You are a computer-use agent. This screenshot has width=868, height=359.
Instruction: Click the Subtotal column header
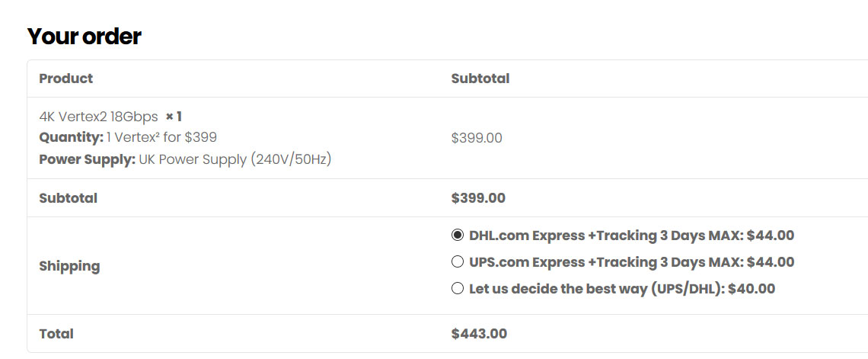tap(480, 79)
